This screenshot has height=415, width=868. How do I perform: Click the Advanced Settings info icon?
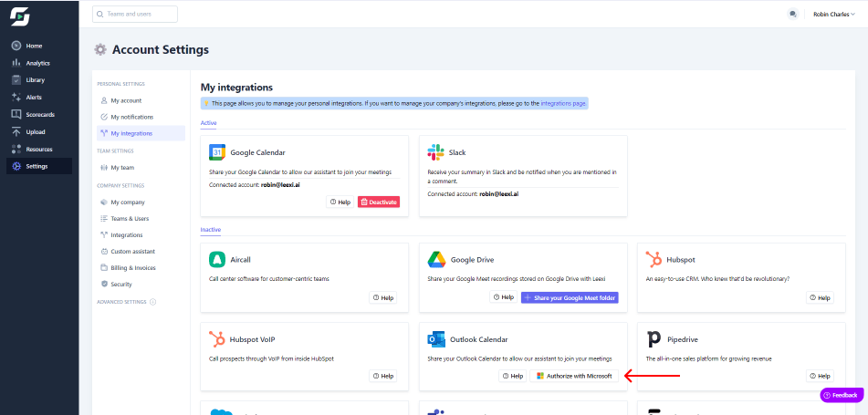point(152,302)
